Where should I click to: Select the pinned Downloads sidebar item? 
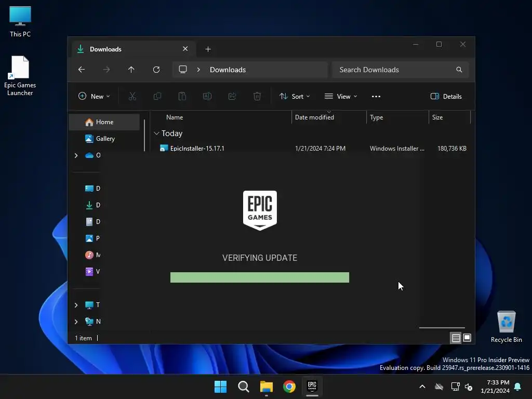click(93, 205)
